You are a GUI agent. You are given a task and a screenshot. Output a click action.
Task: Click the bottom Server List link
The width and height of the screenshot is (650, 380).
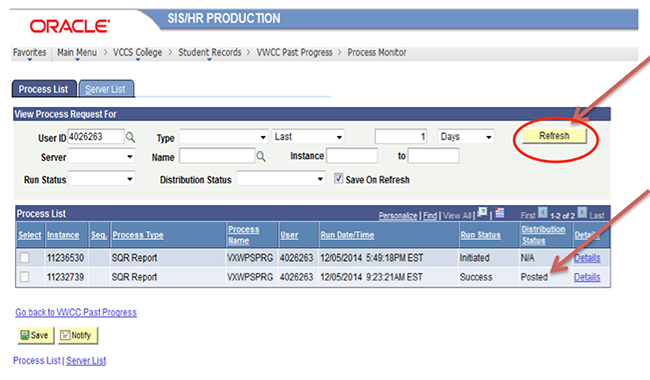point(86,361)
